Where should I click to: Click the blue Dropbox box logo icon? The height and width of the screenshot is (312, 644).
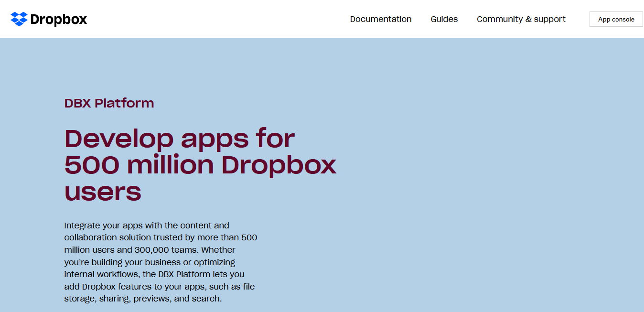19,19
